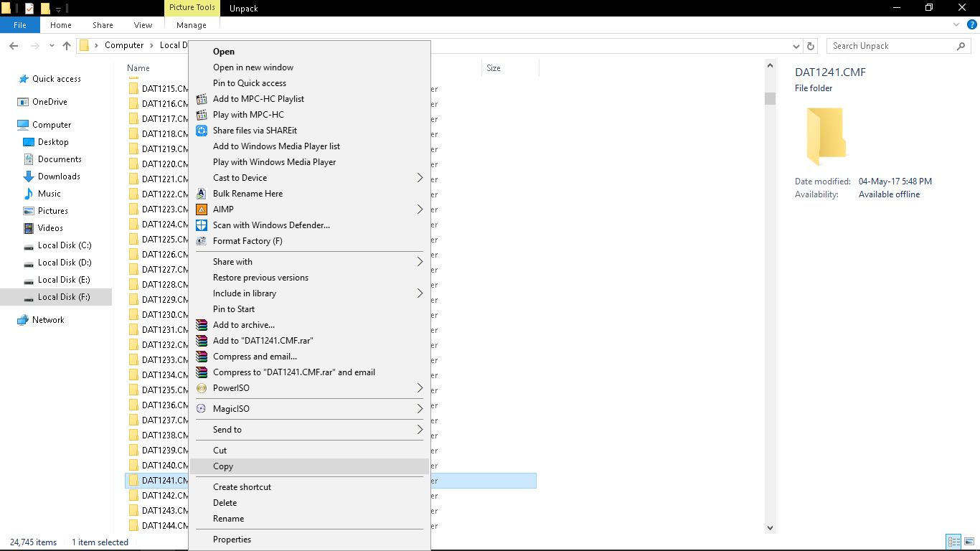Open Quick access in navigation pane

pos(57,79)
